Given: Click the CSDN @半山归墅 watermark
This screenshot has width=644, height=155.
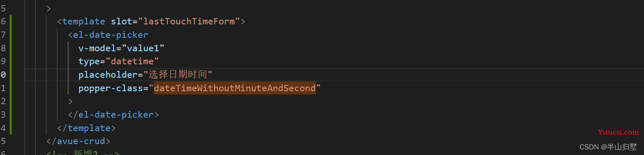Looking at the screenshot, I should pyautogui.click(x=608, y=147).
